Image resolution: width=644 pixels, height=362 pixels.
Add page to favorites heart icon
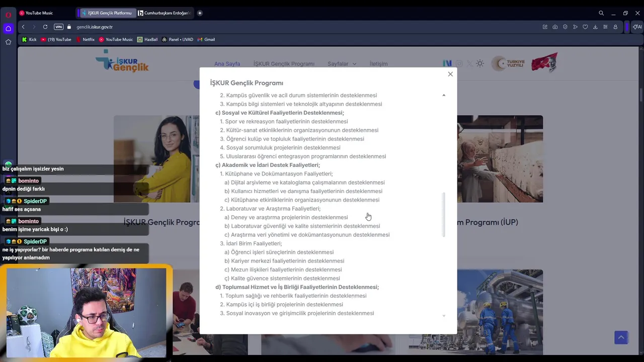(585, 27)
